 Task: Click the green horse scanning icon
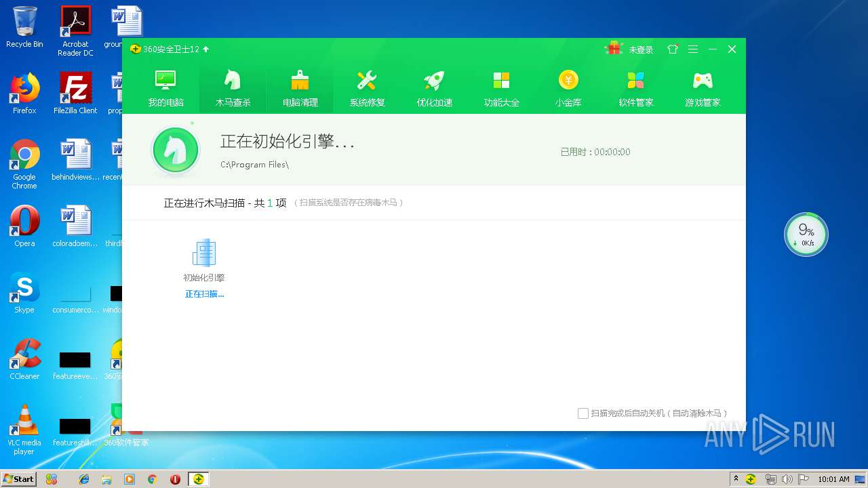(176, 150)
